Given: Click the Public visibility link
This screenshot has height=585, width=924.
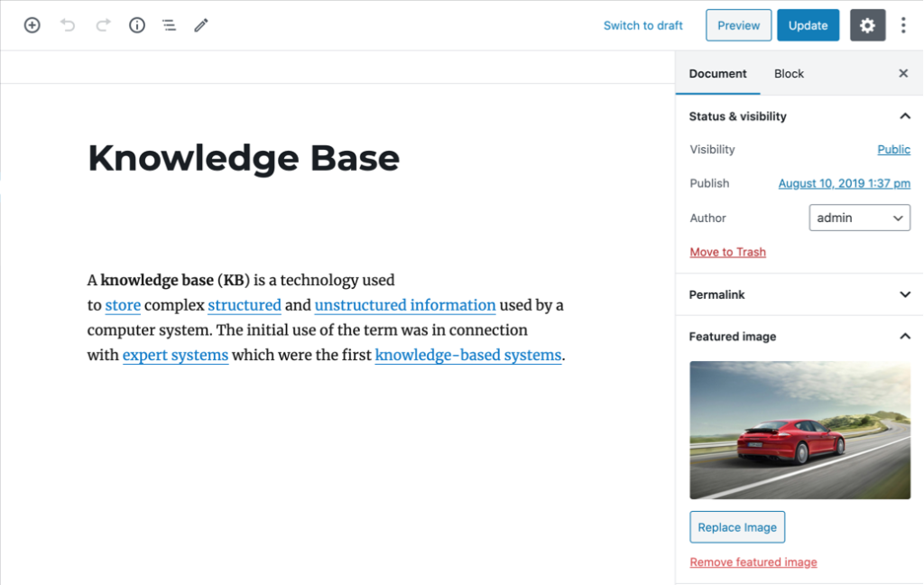Looking at the screenshot, I should (x=893, y=150).
